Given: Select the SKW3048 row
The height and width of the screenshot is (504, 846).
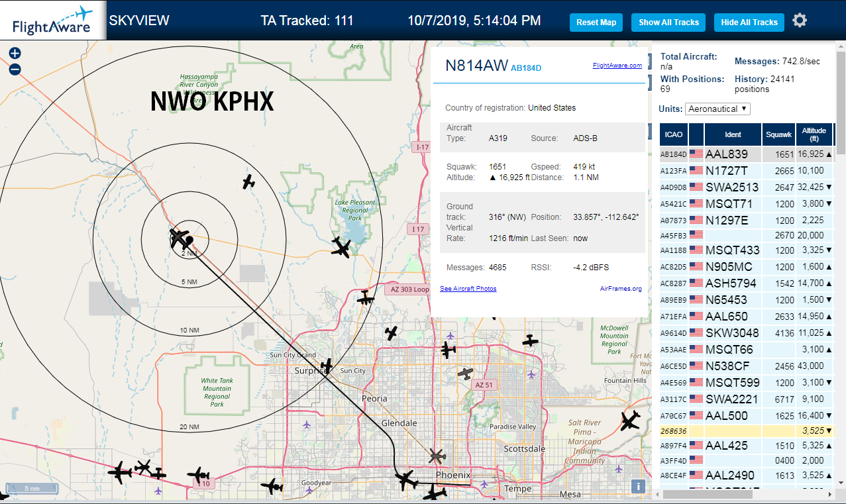Looking at the screenshot, I should [x=747, y=332].
